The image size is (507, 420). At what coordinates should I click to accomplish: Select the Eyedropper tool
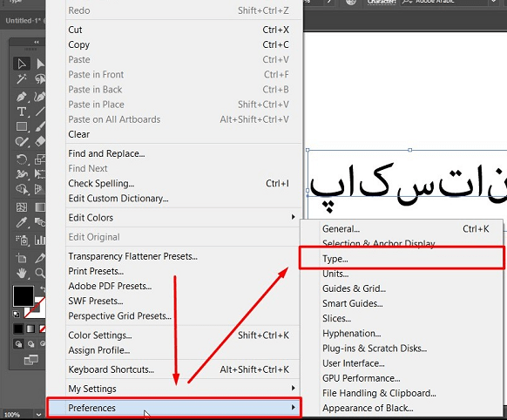point(22,222)
